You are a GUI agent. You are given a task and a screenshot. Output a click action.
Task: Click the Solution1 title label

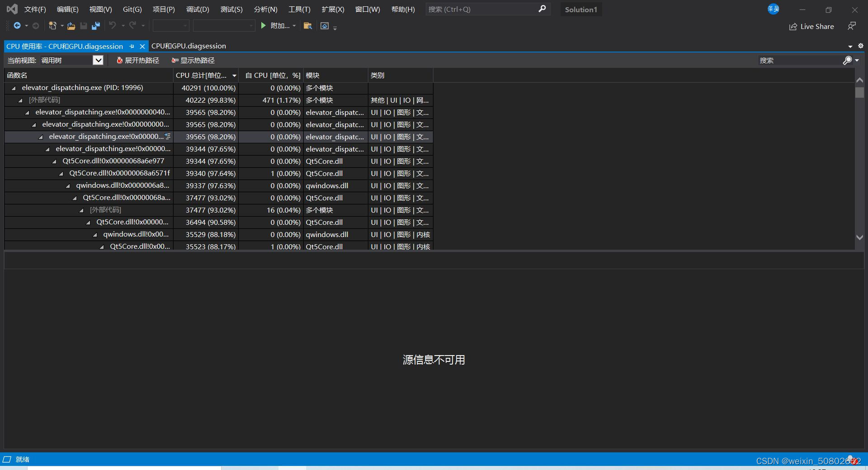581,9
